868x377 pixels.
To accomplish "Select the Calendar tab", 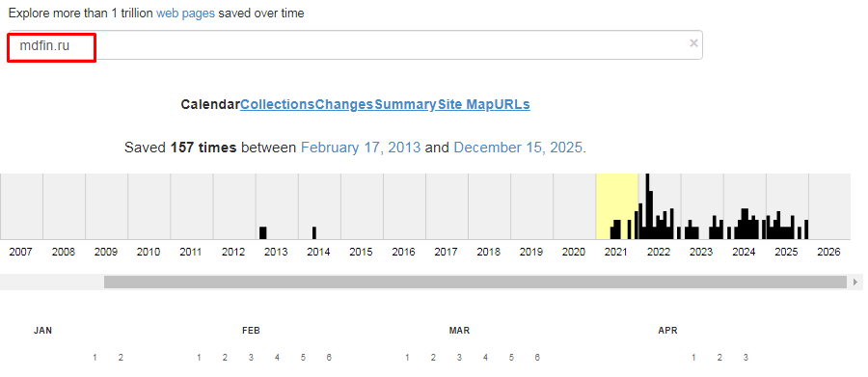I will pos(210,105).
